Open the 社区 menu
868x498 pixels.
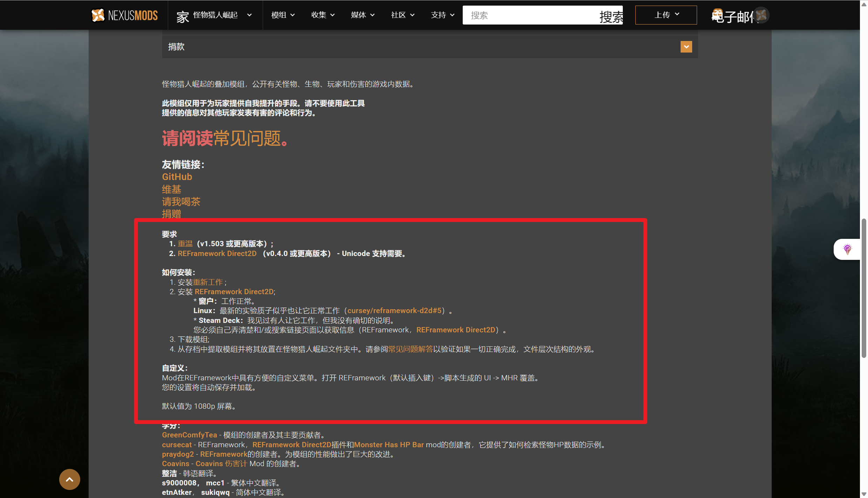point(402,15)
